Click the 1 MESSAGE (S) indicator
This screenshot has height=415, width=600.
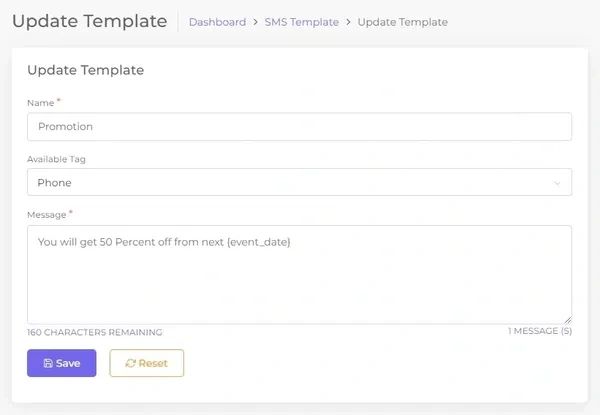coord(540,331)
